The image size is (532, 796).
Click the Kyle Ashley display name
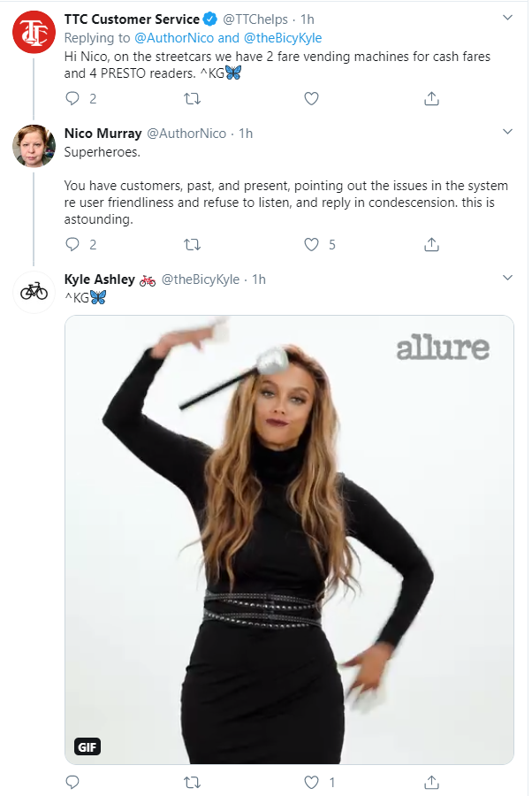pos(100,279)
